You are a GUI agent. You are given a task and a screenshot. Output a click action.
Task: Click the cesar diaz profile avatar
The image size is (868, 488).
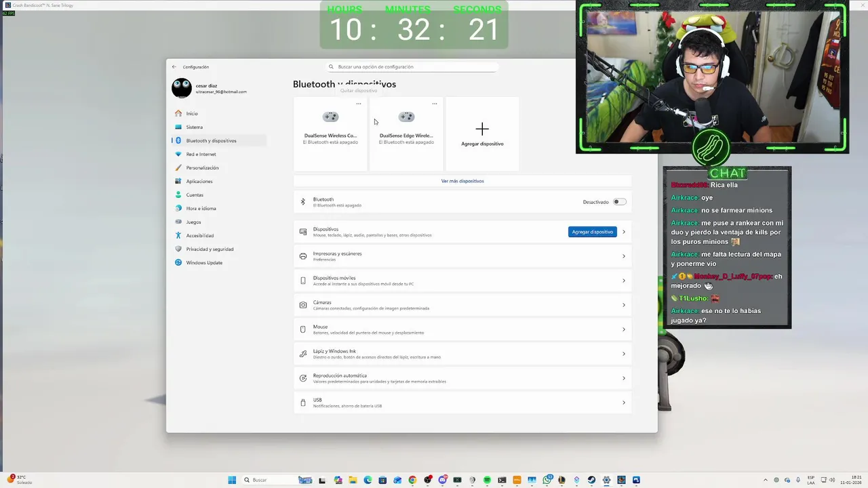pyautogui.click(x=182, y=88)
